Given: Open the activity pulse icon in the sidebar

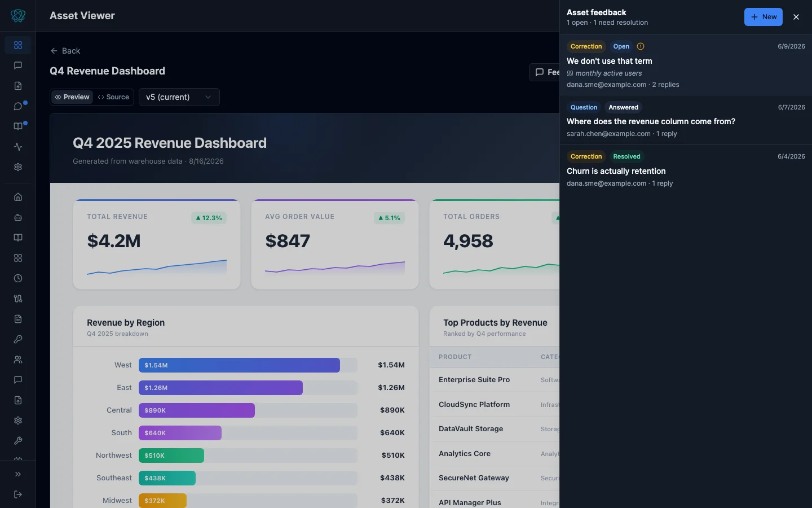Looking at the screenshot, I should click(18, 147).
